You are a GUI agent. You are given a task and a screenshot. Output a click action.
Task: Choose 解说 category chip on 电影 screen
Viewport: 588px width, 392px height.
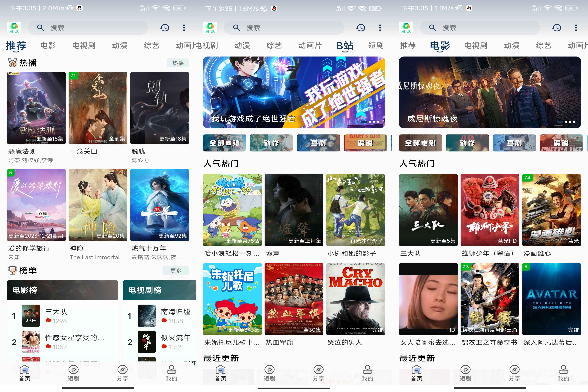(561, 143)
